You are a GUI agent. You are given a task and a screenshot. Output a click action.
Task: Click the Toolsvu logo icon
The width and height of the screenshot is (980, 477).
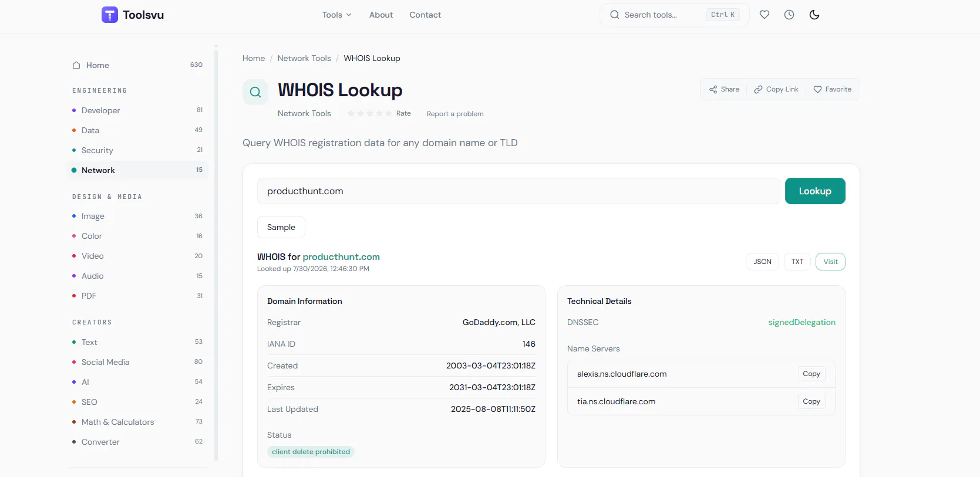110,15
